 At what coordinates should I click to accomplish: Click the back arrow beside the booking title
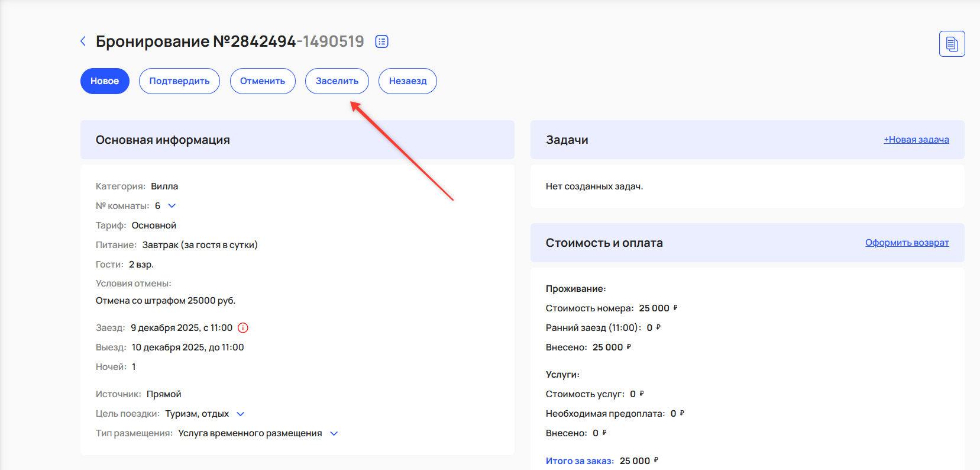tap(83, 41)
